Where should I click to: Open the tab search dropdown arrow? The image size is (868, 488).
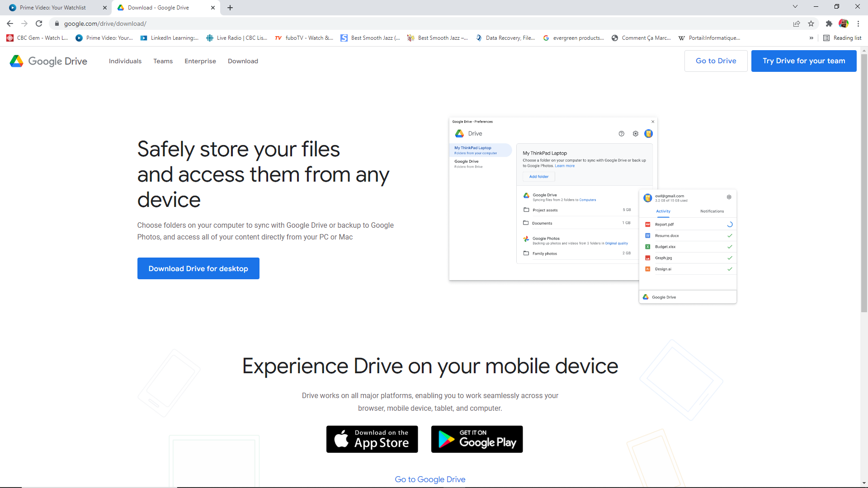(795, 7)
